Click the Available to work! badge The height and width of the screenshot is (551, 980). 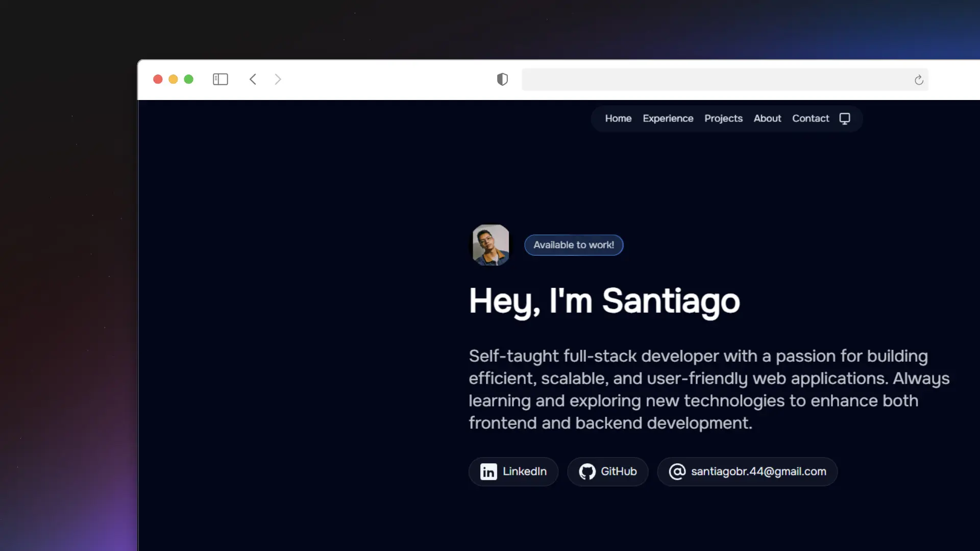[574, 245]
